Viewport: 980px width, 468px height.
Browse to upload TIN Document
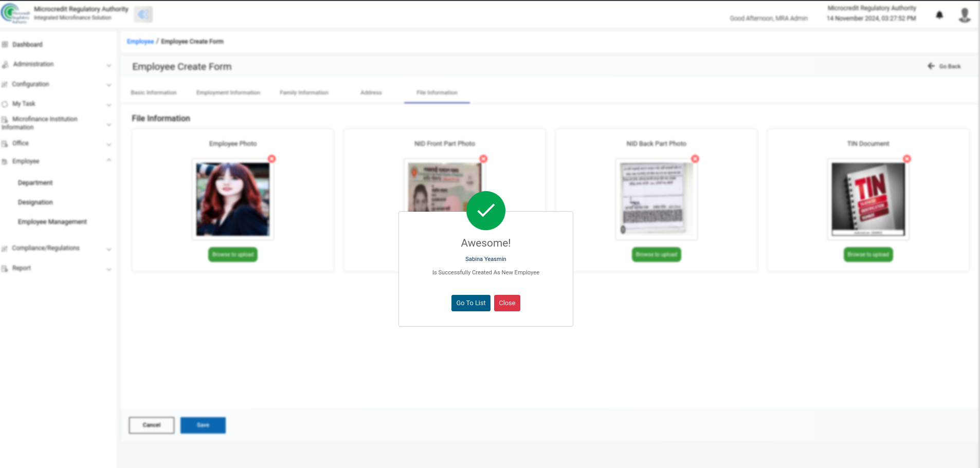pos(868,254)
